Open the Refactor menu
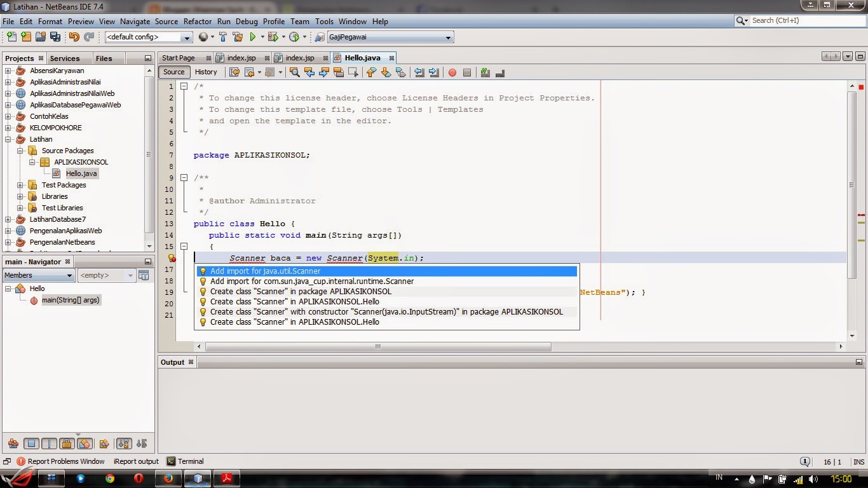Image resolution: width=868 pixels, height=488 pixels. (x=198, y=21)
